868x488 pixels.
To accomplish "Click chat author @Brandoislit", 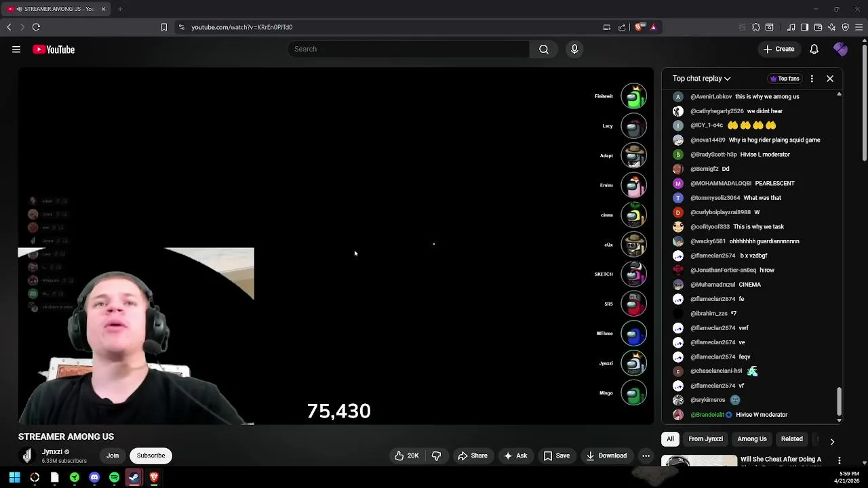I will pos(707,415).
